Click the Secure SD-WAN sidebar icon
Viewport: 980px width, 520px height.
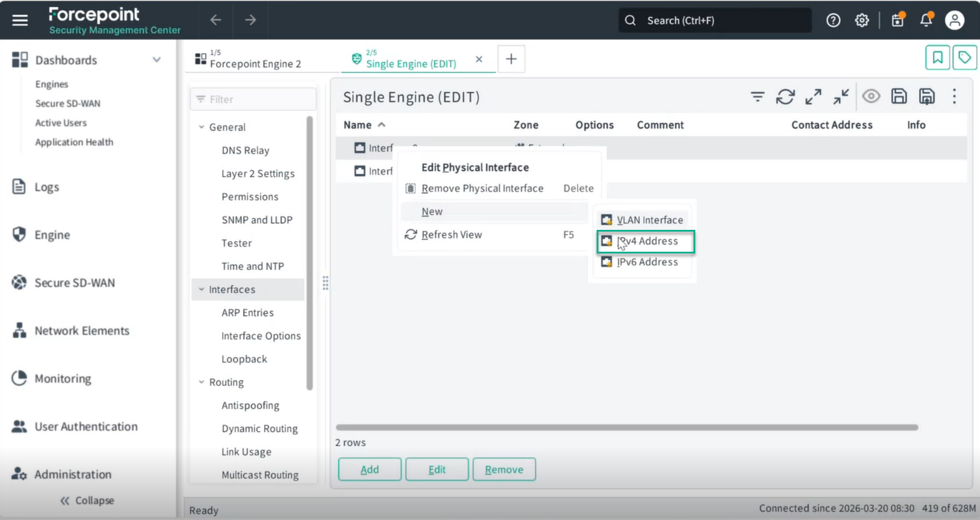point(19,282)
